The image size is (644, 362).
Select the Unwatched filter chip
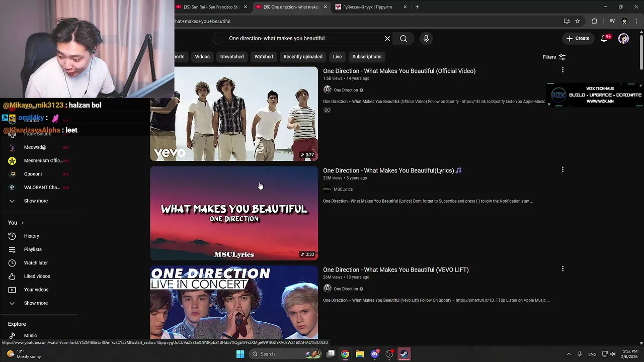click(x=232, y=57)
